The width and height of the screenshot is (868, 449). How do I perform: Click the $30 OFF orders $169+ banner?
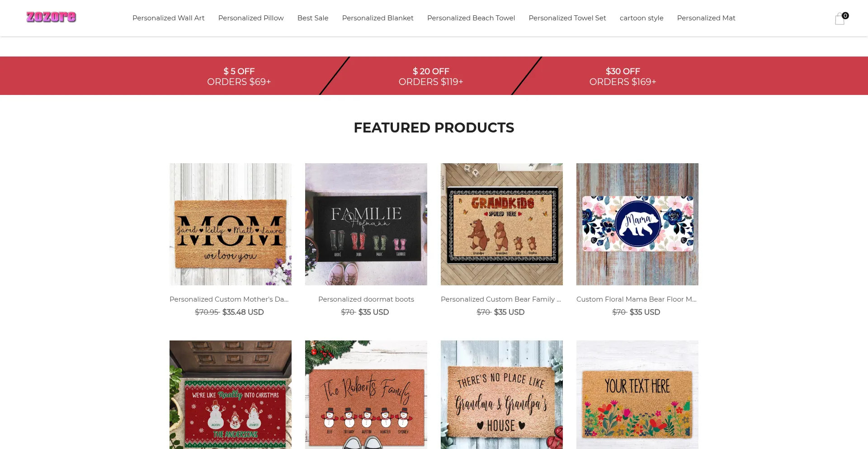click(x=623, y=76)
